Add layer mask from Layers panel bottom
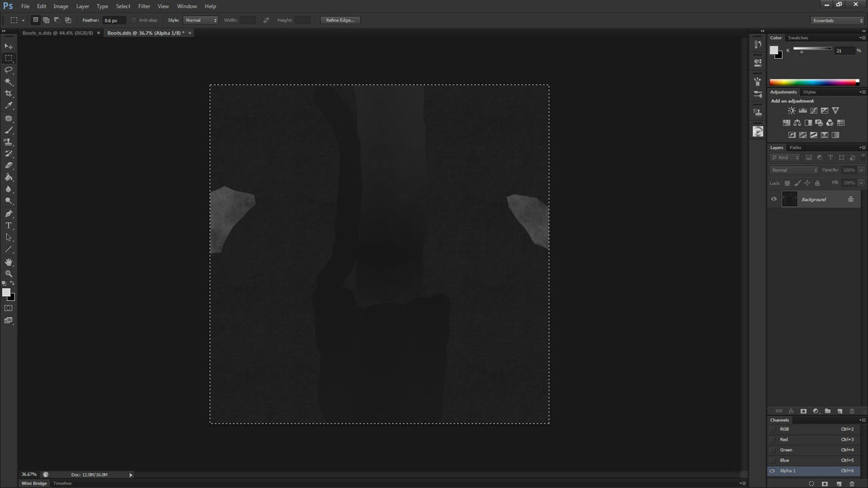868x488 pixels. [804, 411]
